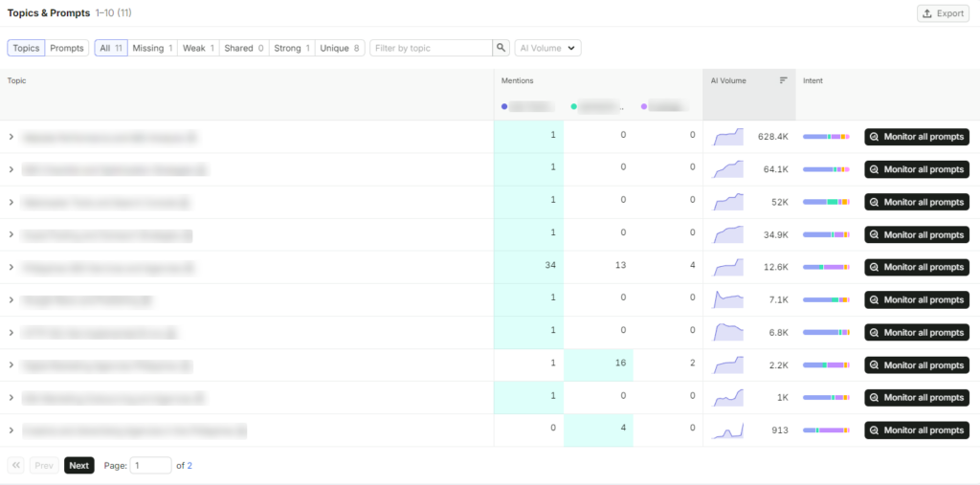The image size is (980, 485).
Task: Click the 16 mentions highlighted cell
Action: [x=599, y=365]
